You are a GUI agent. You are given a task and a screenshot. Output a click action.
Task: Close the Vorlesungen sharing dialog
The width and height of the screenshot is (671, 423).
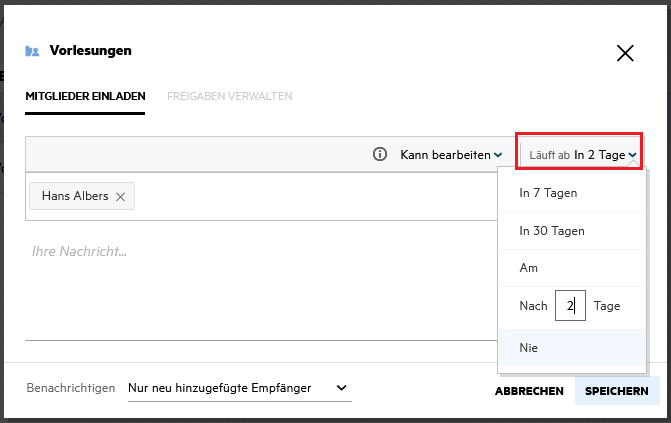pyautogui.click(x=625, y=54)
